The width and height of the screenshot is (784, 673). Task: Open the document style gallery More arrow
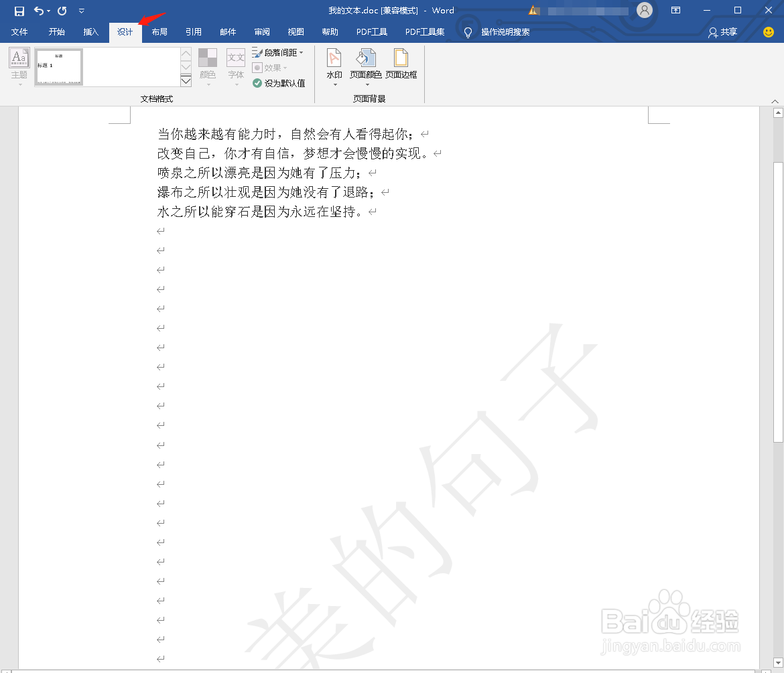coord(186,80)
